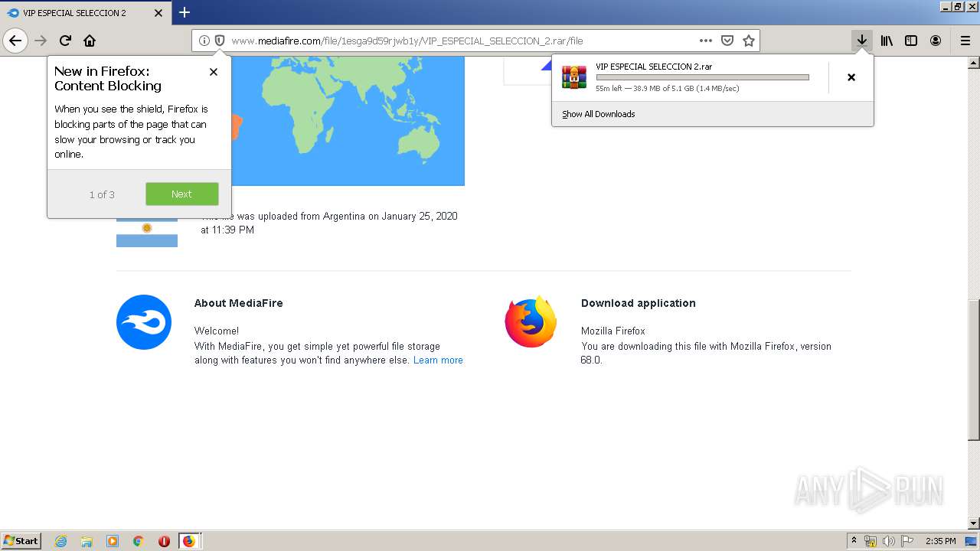Open the VIP ESPECIAL SELECCION 2.rar download entry
The image size is (980, 551).
[690, 77]
